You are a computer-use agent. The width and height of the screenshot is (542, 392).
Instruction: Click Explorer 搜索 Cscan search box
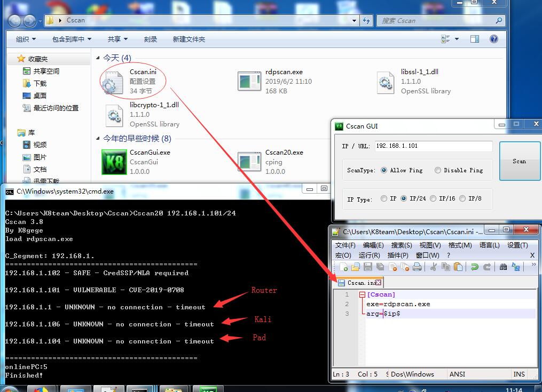tap(441, 21)
